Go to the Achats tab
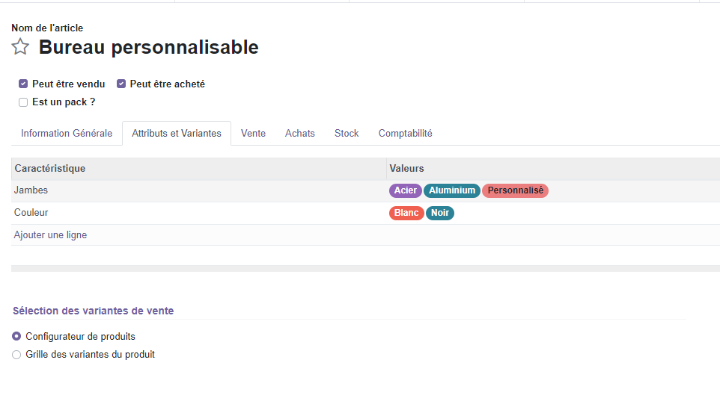Image resolution: width=720 pixels, height=404 pixels. (x=300, y=133)
